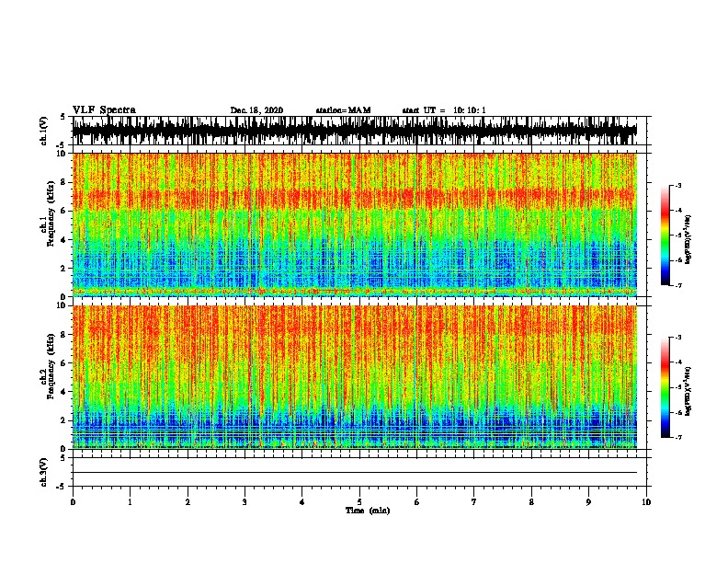Click the "ch.3(V)" axis label
The image size is (728, 563).
pos(43,472)
